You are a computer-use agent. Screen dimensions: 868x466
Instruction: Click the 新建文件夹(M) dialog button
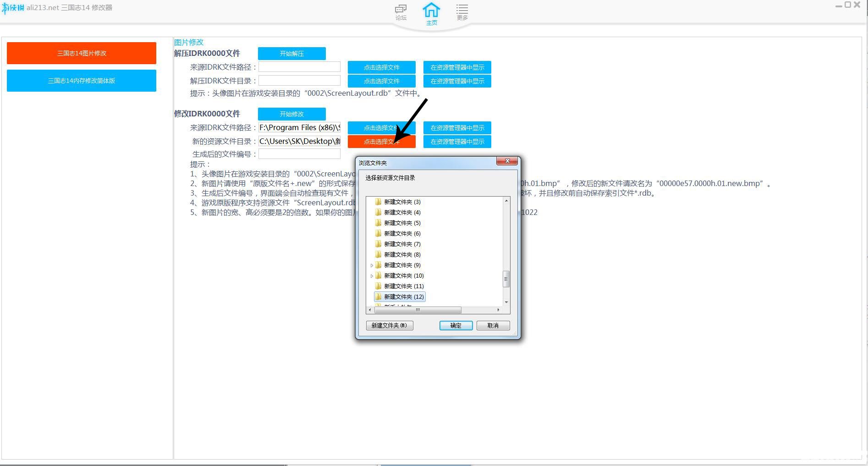tap(390, 325)
